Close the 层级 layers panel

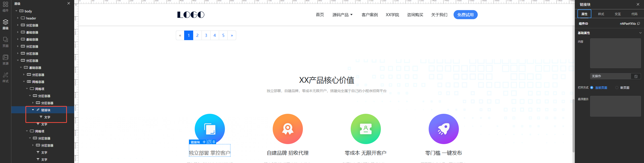click(x=69, y=3)
